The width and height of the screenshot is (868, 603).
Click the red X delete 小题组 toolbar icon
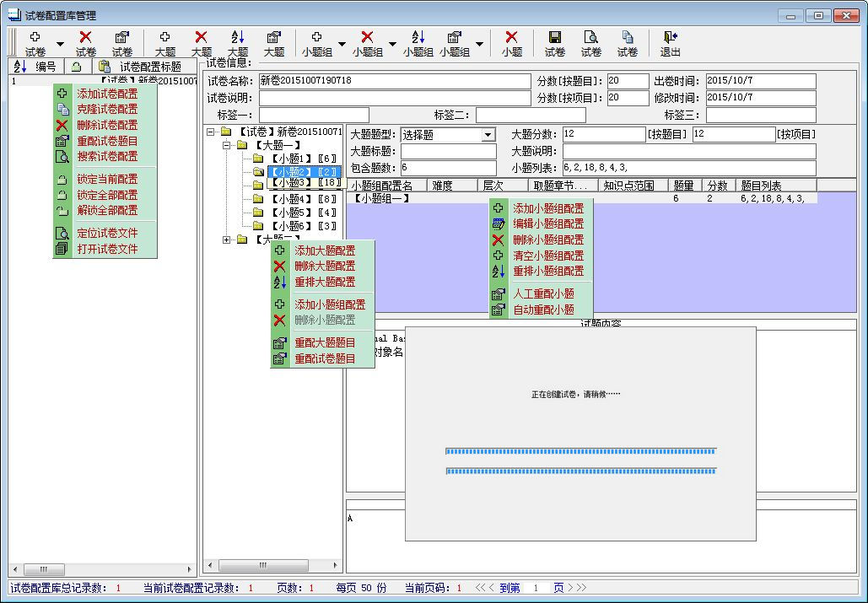(367, 37)
